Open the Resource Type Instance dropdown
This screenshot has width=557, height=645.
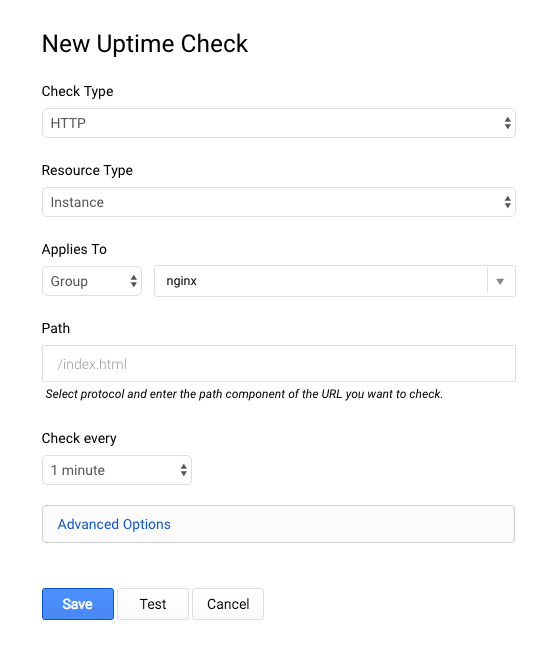(278, 202)
